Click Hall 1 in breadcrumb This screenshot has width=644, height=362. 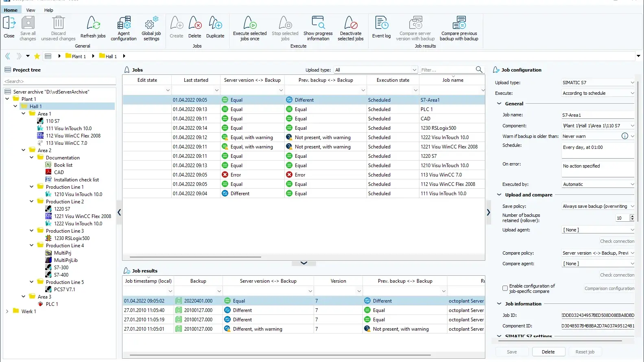pyautogui.click(x=108, y=56)
